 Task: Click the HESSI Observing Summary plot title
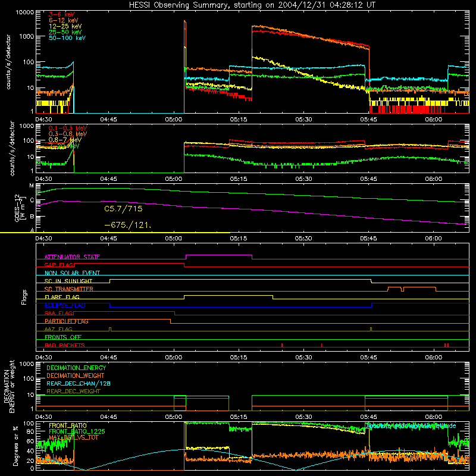coord(252,5)
